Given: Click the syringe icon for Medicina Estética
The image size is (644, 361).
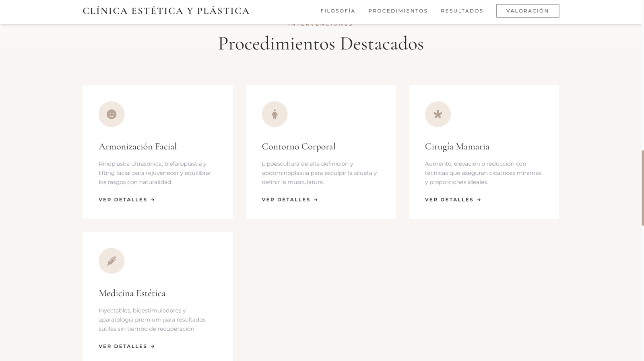Looking at the screenshot, I should tap(111, 261).
